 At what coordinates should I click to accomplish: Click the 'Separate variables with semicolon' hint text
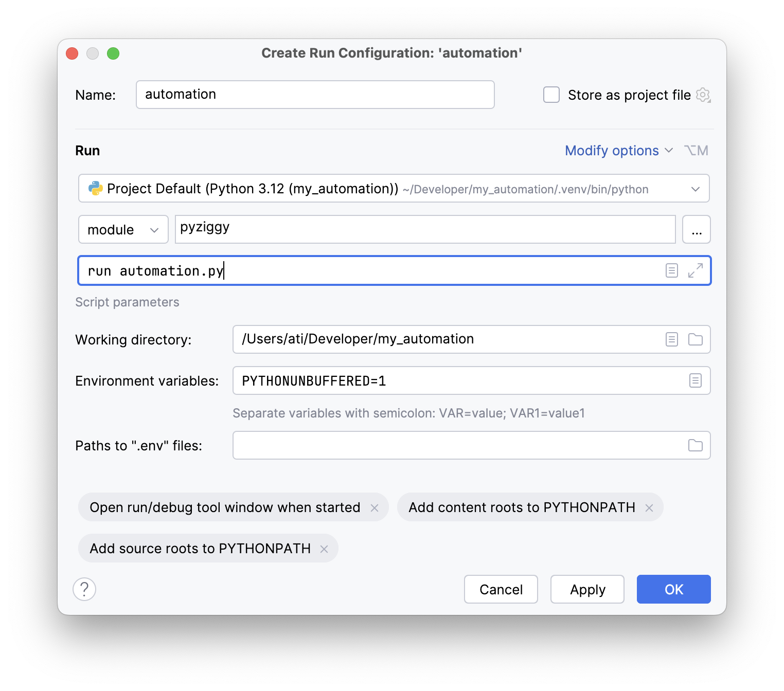pyautogui.click(x=408, y=413)
